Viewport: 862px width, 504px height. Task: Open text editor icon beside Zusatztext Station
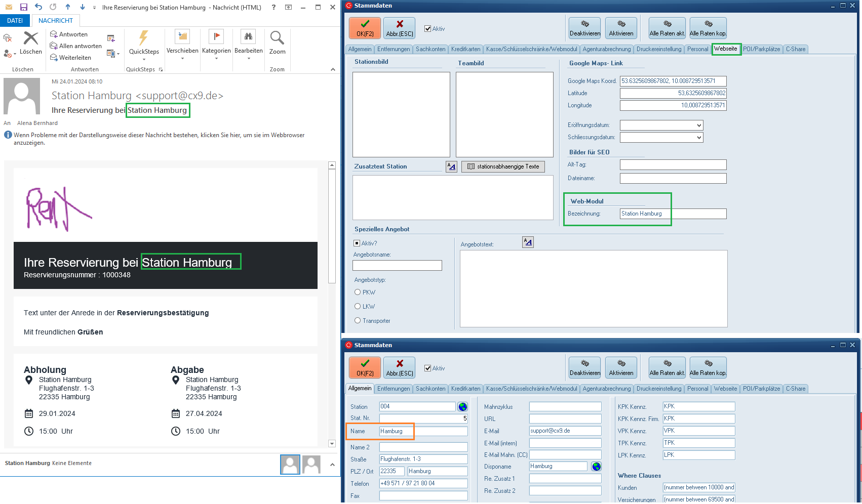(x=451, y=166)
